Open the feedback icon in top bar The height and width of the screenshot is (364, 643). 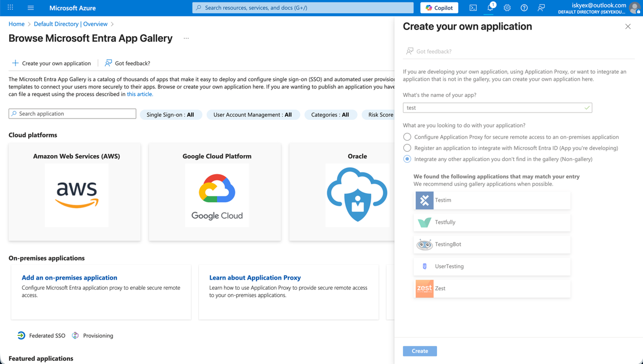(541, 8)
